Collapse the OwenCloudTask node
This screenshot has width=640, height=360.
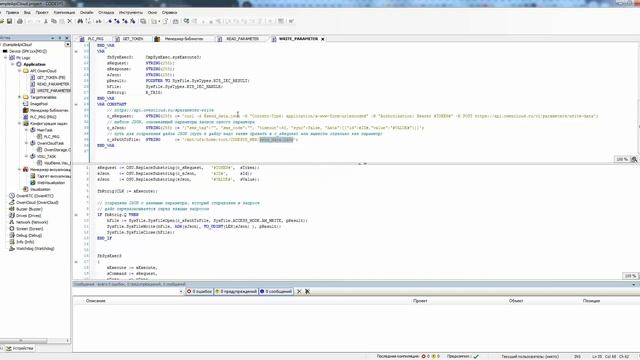tap(27, 143)
